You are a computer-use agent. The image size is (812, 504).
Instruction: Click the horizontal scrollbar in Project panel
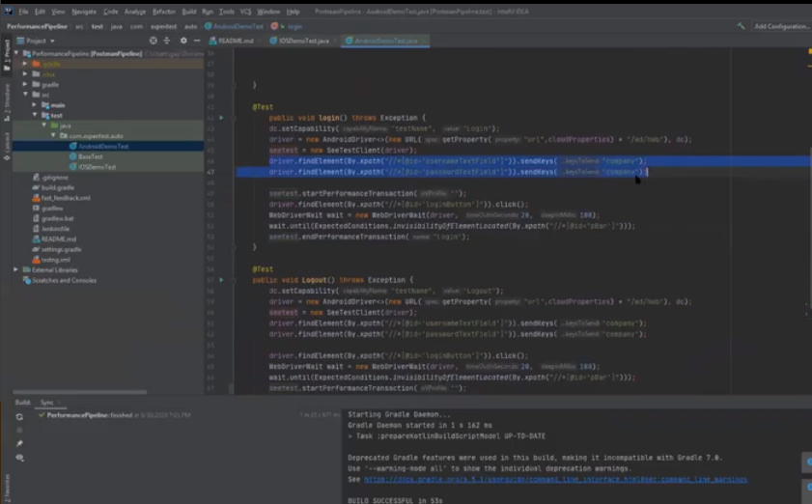(80, 392)
